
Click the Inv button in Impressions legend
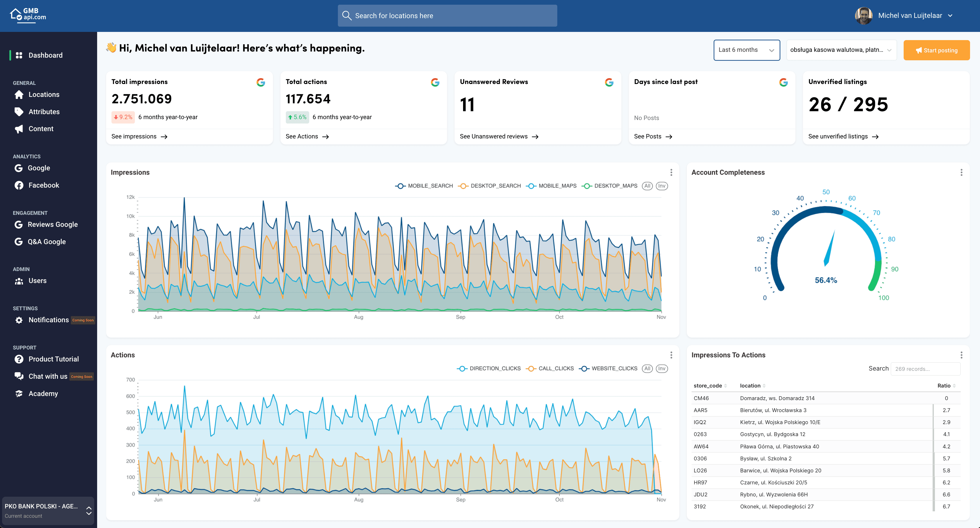662,186
